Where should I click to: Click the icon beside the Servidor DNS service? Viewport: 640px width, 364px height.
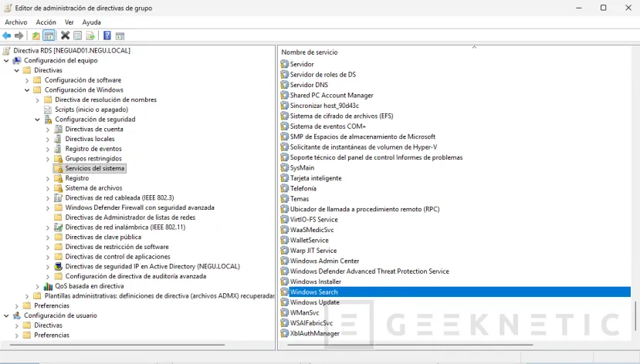tap(285, 84)
